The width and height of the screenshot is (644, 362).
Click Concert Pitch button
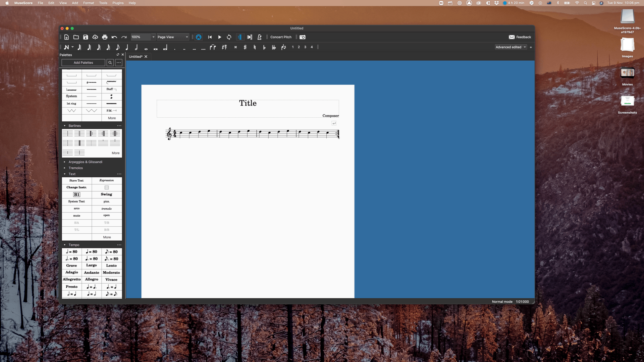[x=281, y=37]
